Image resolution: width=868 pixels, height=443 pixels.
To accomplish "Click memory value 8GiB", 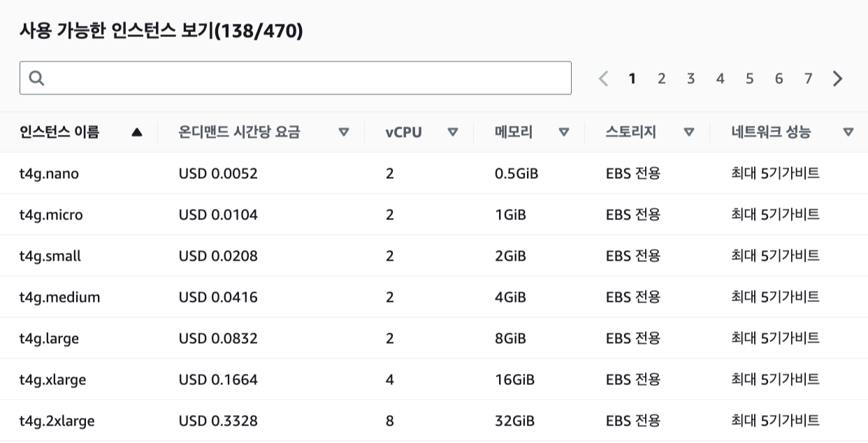I will pos(510,338).
